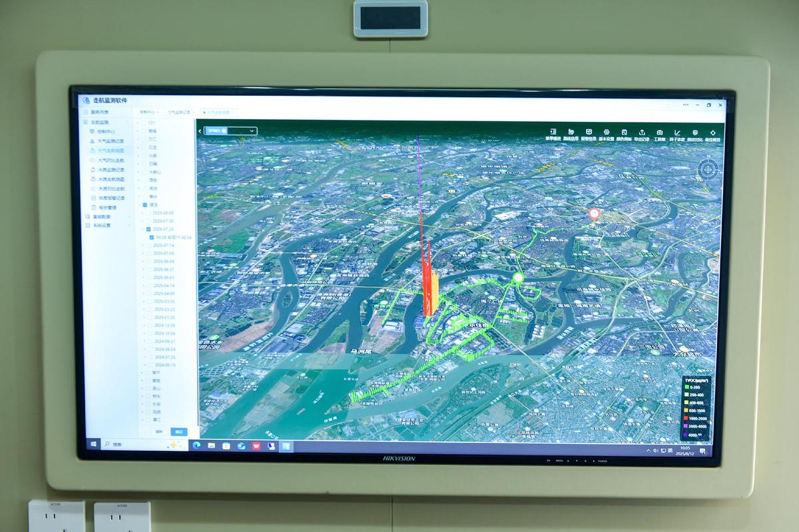The width and height of the screenshot is (799, 532).
Task: Open the basic settings tool icon
Action: (607, 133)
